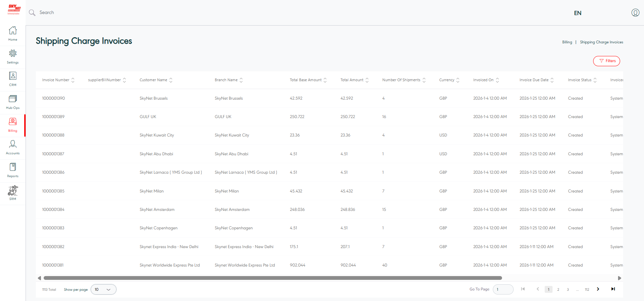Select invoice 1000001389
Image resolution: width=644 pixels, height=301 pixels.
tap(53, 117)
